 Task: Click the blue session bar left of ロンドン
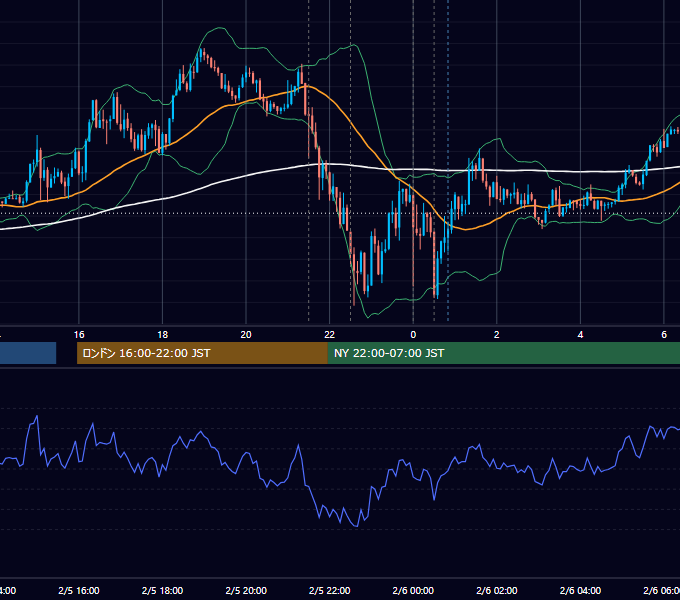pyautogui.click(x=28, y=353)
